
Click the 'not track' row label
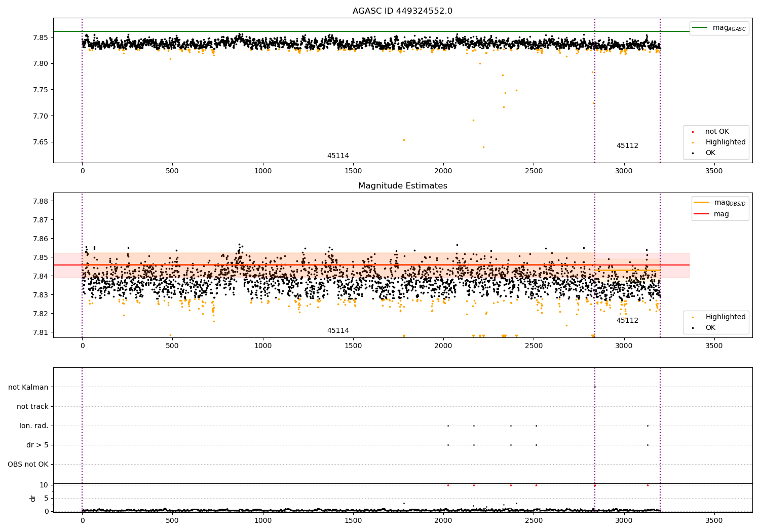coord(32,406)
